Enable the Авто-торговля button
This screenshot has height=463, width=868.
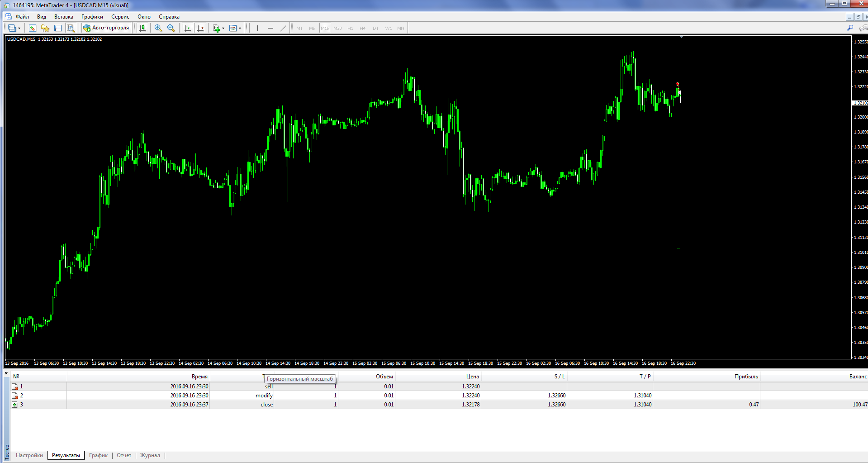107,28
